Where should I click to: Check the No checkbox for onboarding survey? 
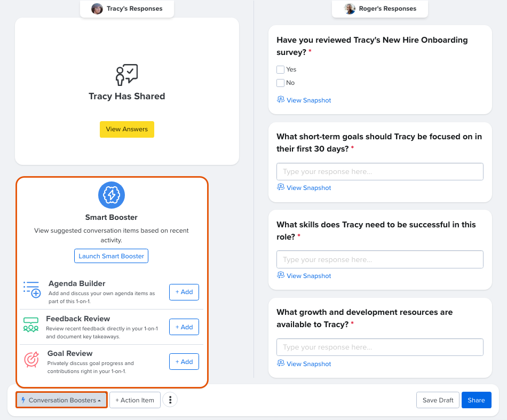click(x=280, y=83)
